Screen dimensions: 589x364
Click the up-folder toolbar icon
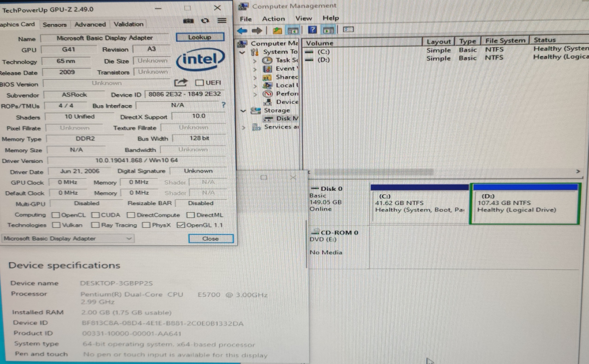pos(277,31)
